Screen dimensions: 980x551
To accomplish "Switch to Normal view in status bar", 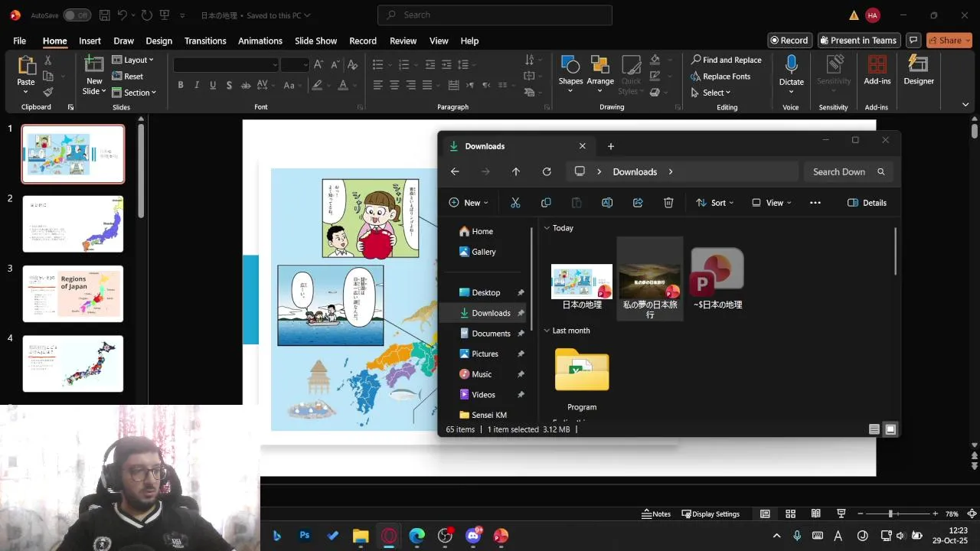I will coord(765,514).
